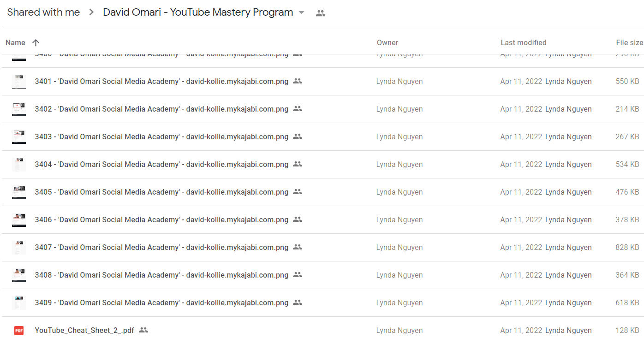Click the 378 KB file size
644x338 pixels.
pyautogui.click(x=627, y=219)
